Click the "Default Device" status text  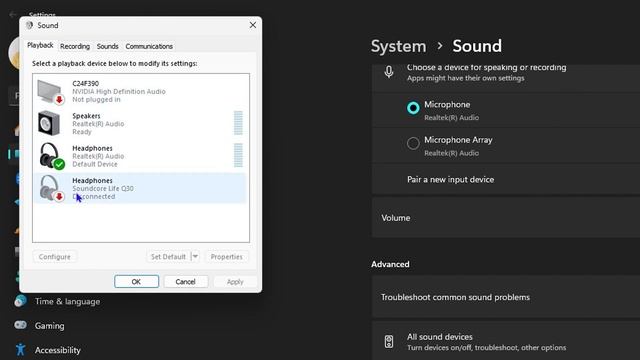[x=95, y=164]
